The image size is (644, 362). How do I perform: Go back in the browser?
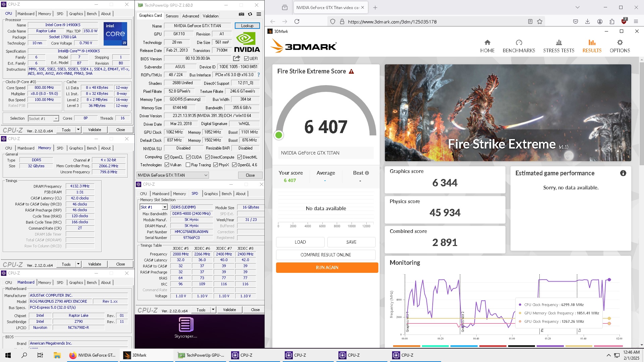pyautogui.click(x=273, y=21)
